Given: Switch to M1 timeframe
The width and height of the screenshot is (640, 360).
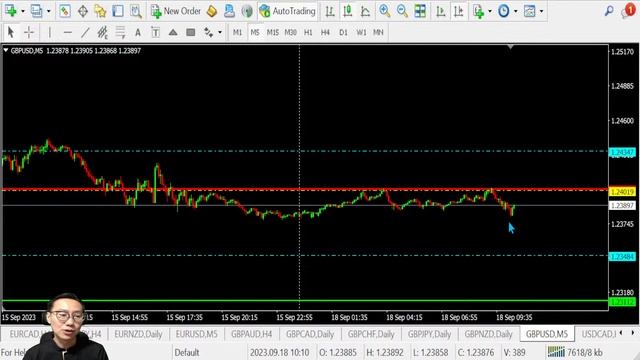Looking at the screenshot, I should coord(237,32).
